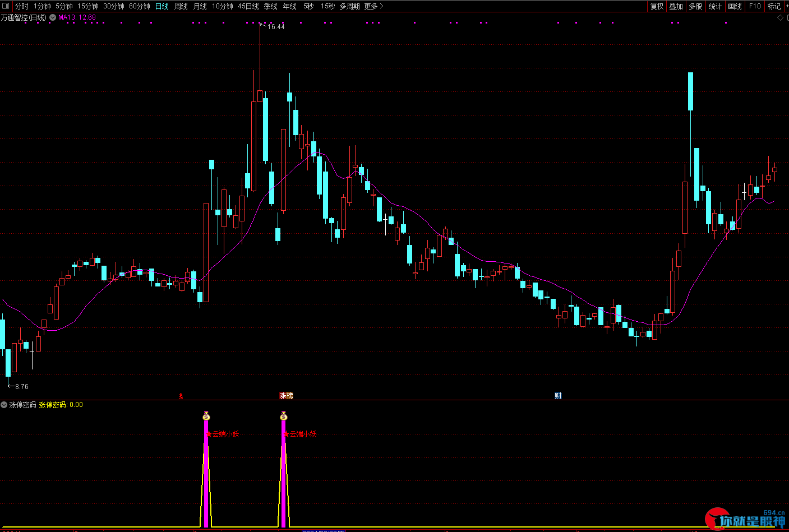
Task: Click the first red star 云端小妖 marker
Action: click(x=223, y=434)
